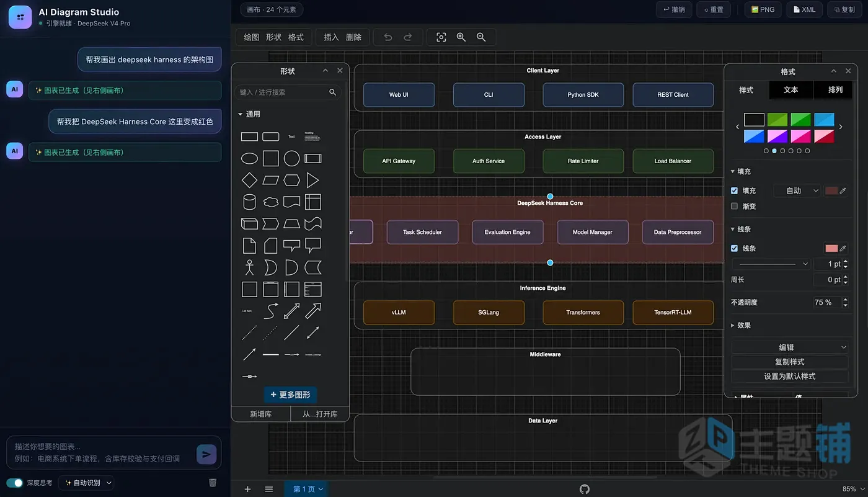This screenshot has width=868, height=497.
Task: Open the edit style dropdown
Action: click(790, 347)
